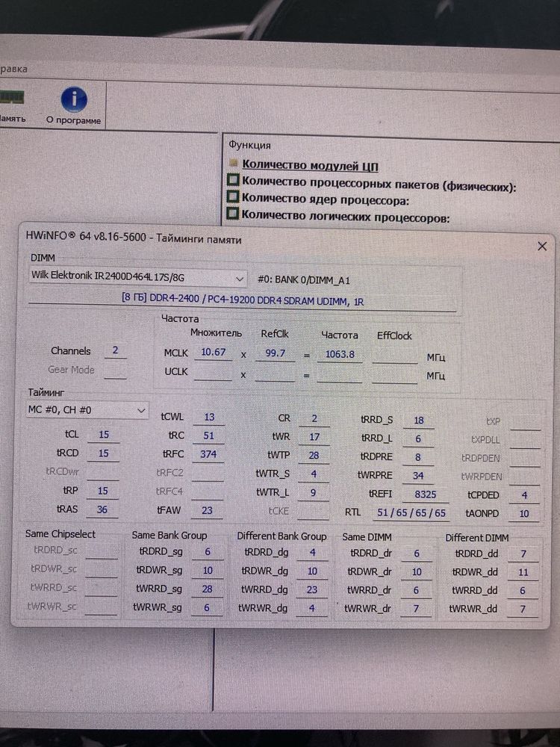
Task: Click the tRC value 51
Action: point(208,436)
